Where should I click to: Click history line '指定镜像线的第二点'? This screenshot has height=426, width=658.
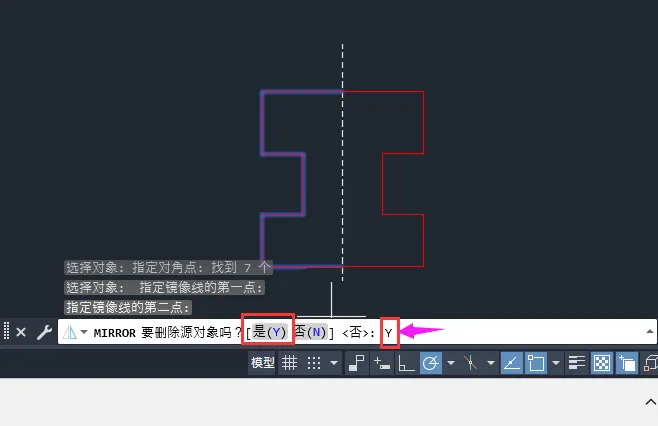128,307
